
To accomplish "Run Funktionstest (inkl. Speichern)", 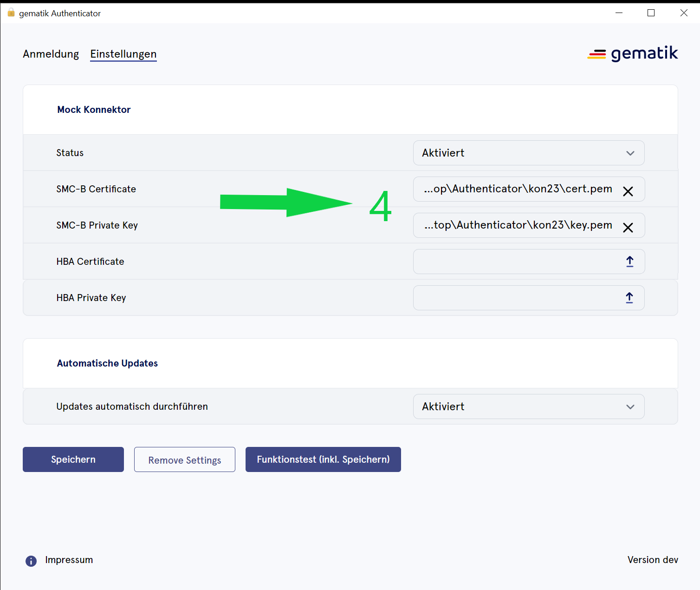I will pyautogui.click(x=323, y=460).
